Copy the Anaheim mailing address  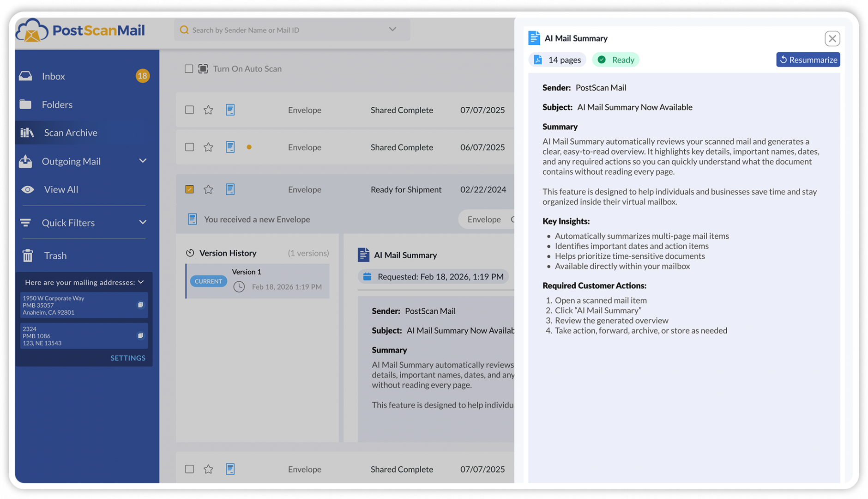(x=140, y=305)
